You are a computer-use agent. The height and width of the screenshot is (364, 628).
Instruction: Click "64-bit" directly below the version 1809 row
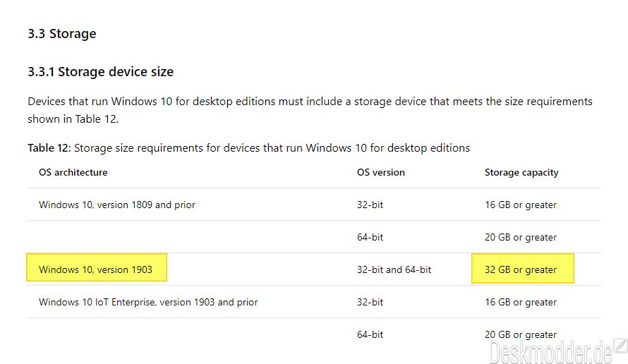pos(370,237)
